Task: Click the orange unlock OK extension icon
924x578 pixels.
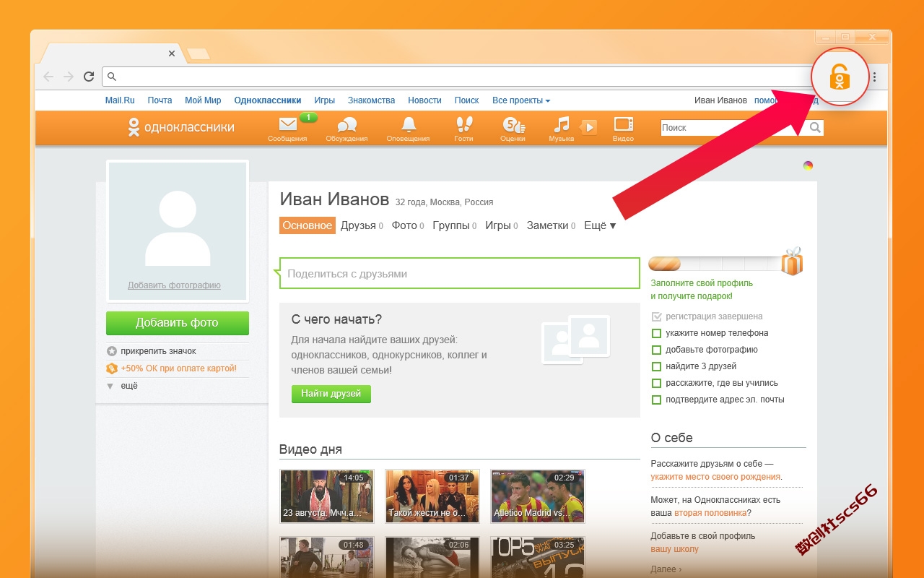Action: [x=839, y=77]
